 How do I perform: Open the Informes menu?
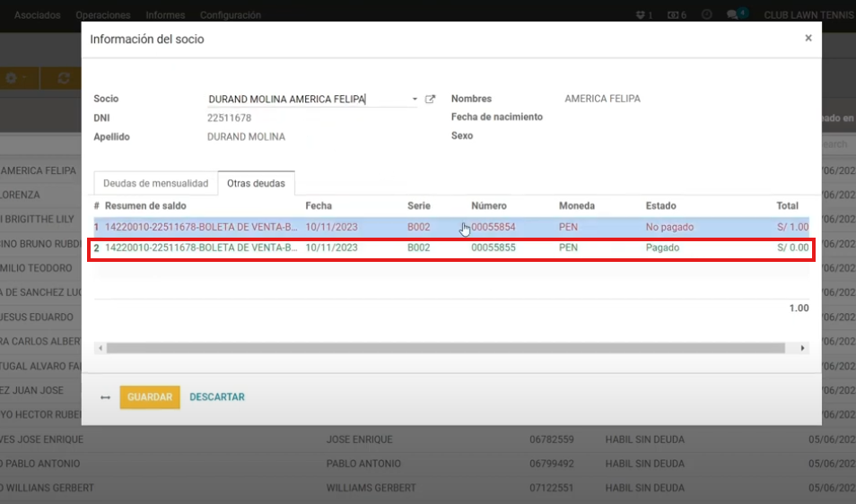(165, 15)
